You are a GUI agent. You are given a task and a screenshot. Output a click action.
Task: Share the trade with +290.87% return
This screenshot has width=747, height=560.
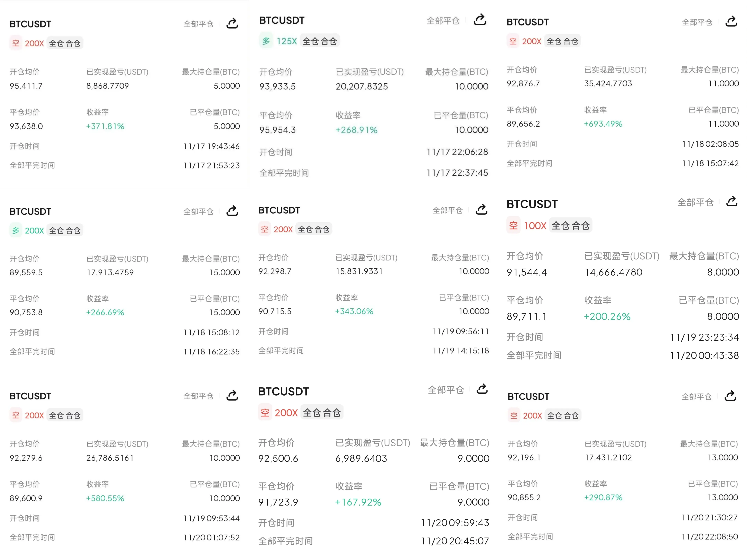(730, 396)
